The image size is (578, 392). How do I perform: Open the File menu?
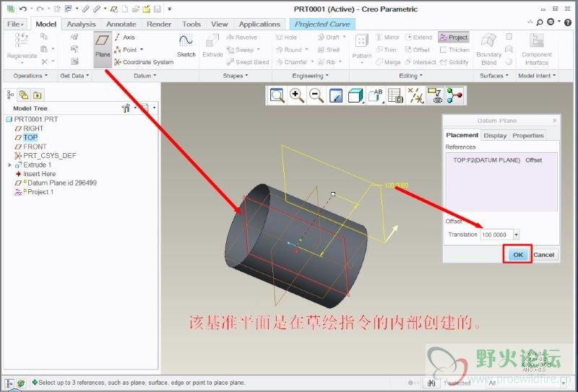point(15,24)
